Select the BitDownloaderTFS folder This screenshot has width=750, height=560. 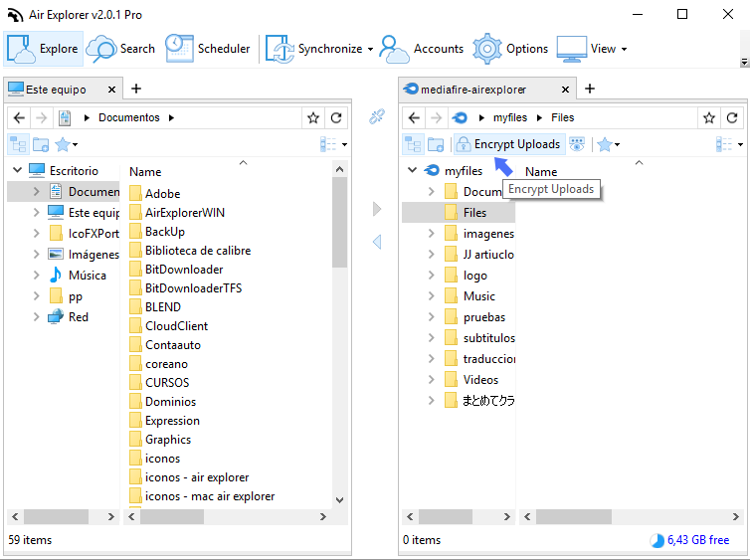click(x=193, y=287)
